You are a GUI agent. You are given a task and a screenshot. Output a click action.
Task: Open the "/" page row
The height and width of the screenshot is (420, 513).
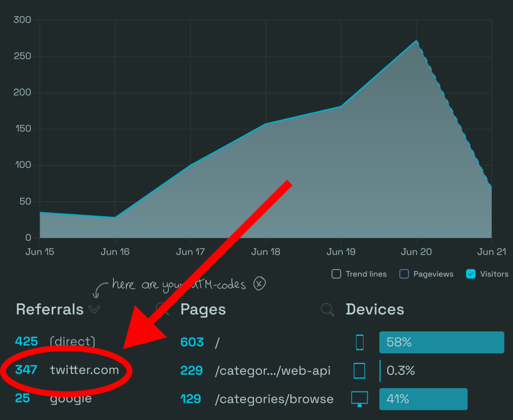[200, 342]
